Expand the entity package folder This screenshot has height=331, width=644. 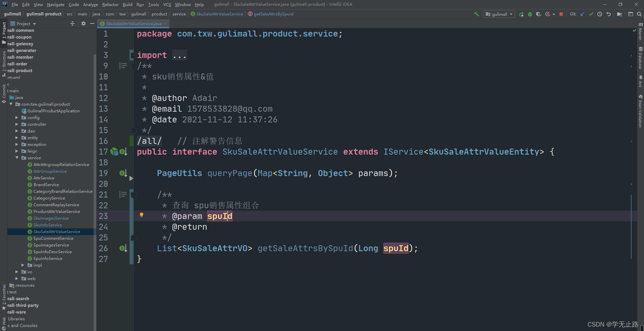[x=17, y=138]
